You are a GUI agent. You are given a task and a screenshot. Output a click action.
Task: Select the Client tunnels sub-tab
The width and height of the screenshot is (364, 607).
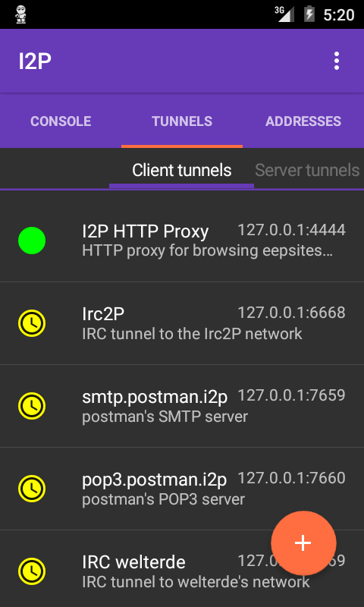(182, 170)
